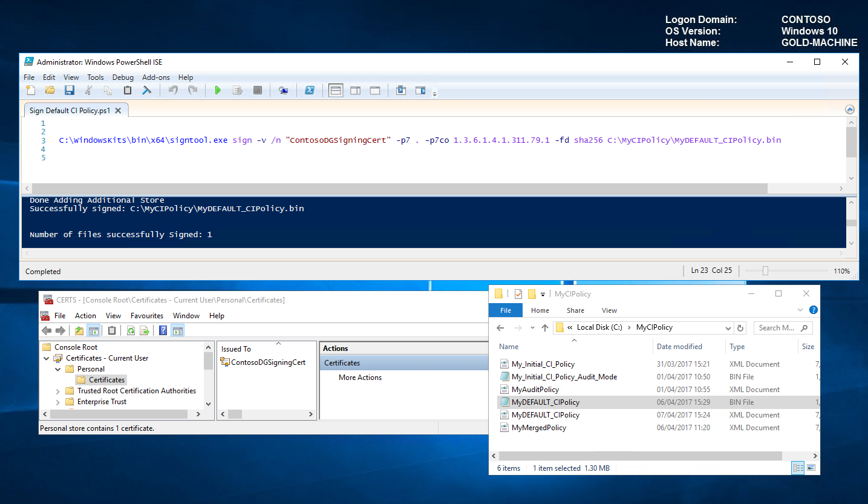Toggle Show Script Pane Right layout
Image resolution: width=868 pixels, height=504 pixels.
click(356, 91)
